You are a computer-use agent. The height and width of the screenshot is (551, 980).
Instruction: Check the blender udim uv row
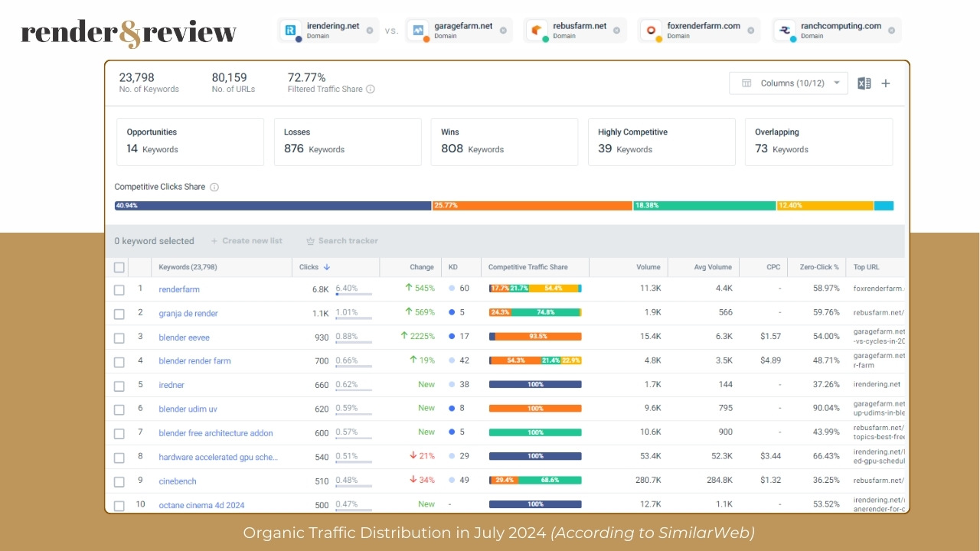tap(119, 409)
